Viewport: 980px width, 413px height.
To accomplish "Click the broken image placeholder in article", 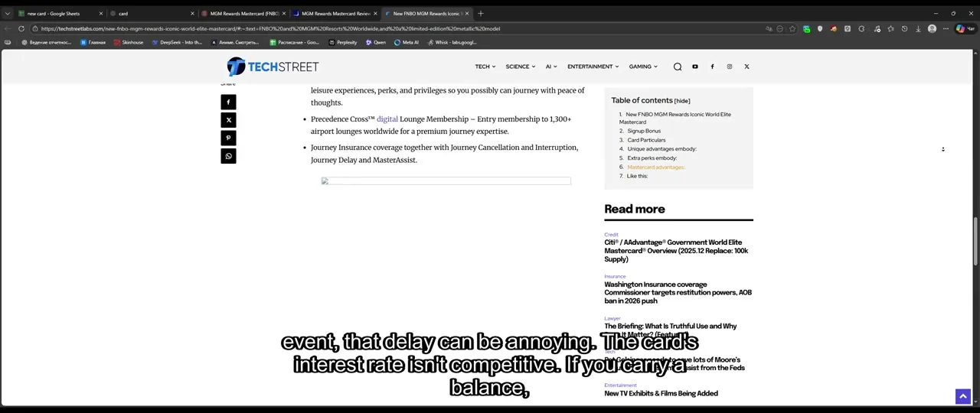I will [446, 181].
